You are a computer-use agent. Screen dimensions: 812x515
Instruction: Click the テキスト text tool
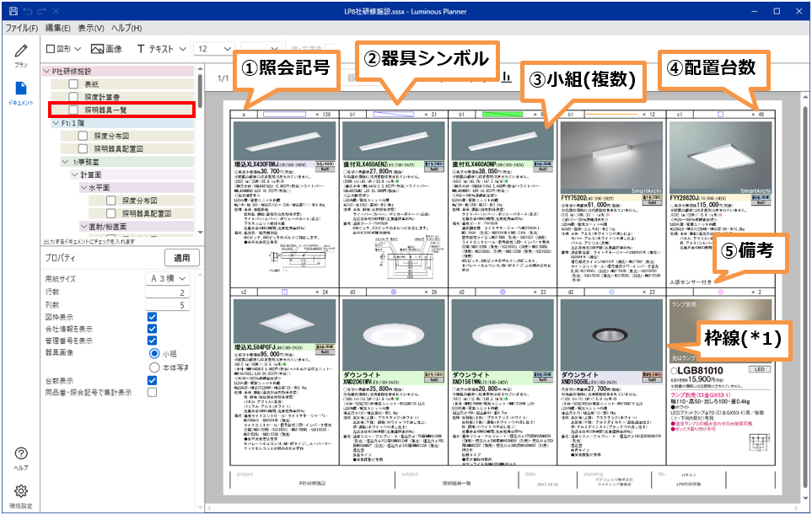[155, 49]
